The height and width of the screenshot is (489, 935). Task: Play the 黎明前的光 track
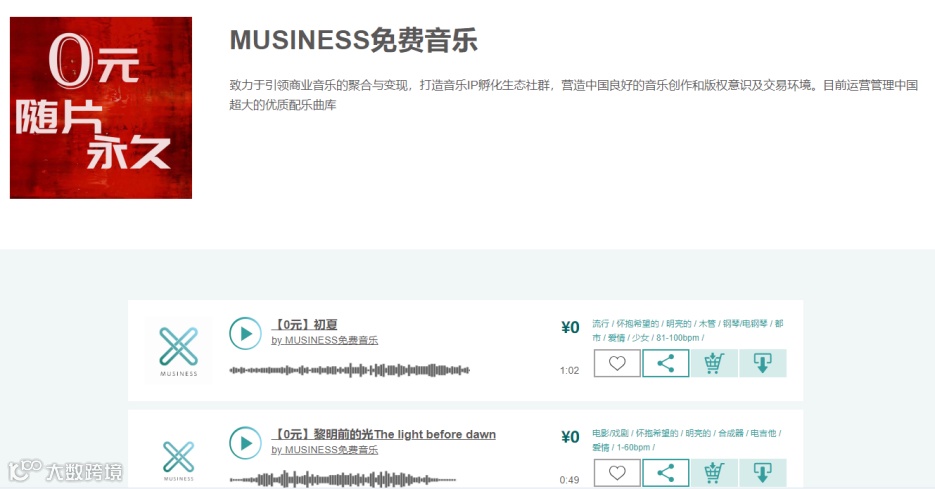click(x=245, y=443)
